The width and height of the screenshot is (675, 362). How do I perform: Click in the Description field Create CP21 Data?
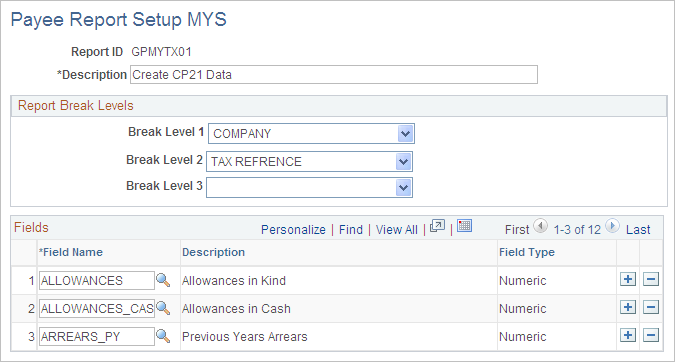tap(334, 74)
